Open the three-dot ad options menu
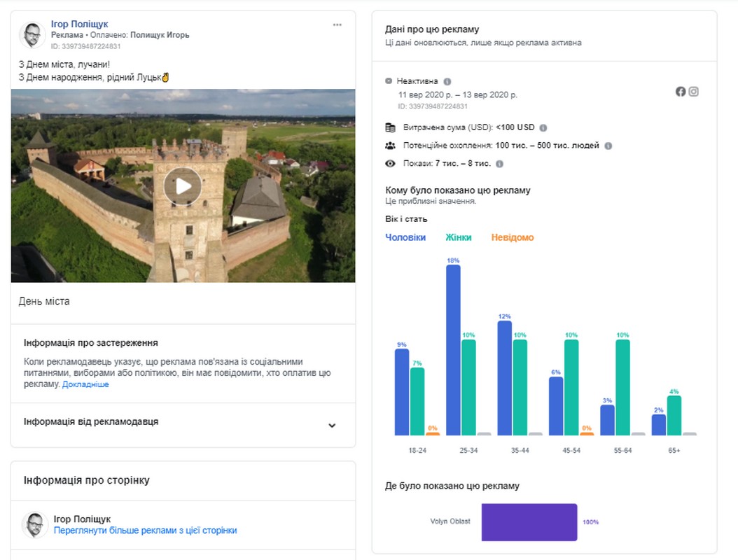The height and width of the screenshot is (560, 738). pos(337,24)
